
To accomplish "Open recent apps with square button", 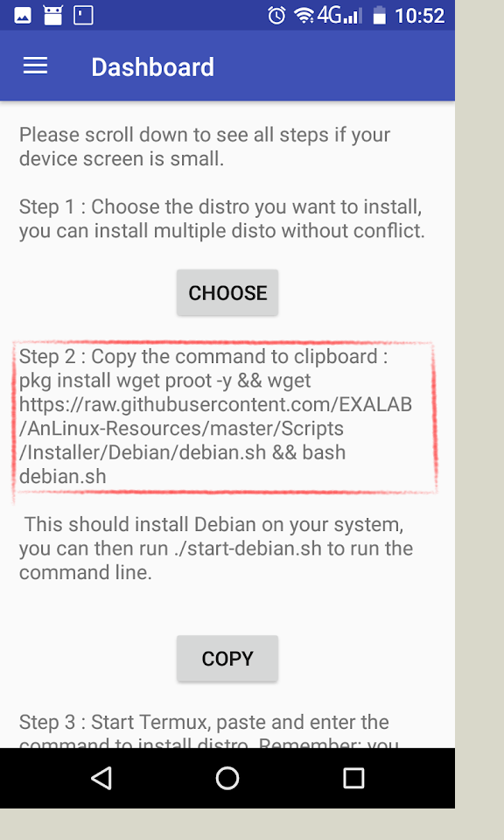I will [x=353, y=778].
